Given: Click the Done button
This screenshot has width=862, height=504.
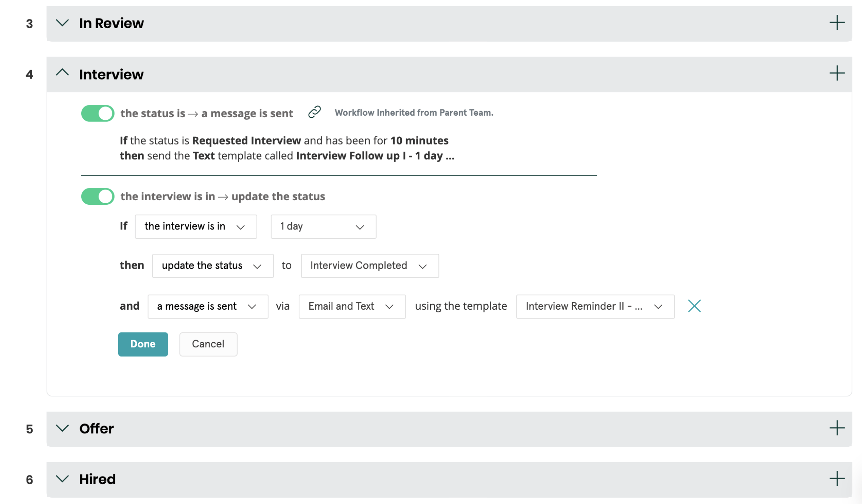Looking at the screenshot, I should [x=143, y=344].
